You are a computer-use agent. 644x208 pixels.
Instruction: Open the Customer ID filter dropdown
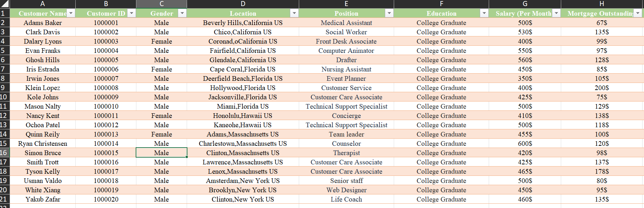132,13
